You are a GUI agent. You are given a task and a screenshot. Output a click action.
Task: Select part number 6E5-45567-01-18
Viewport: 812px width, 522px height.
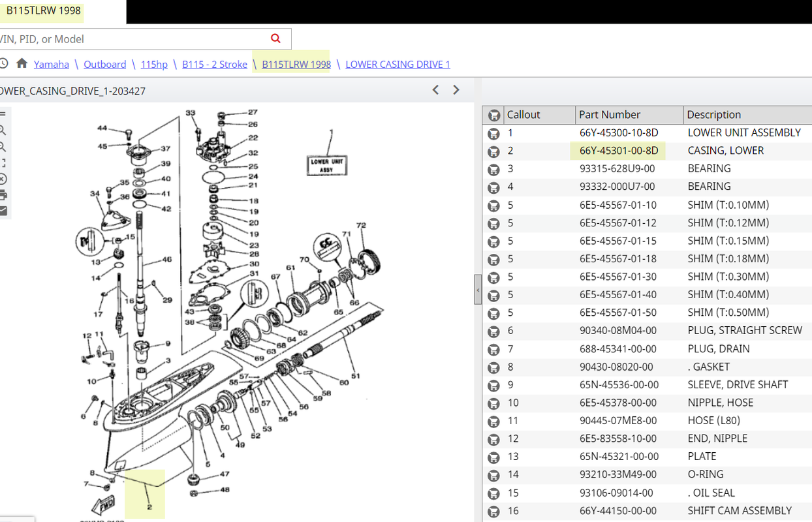[618, 259]
